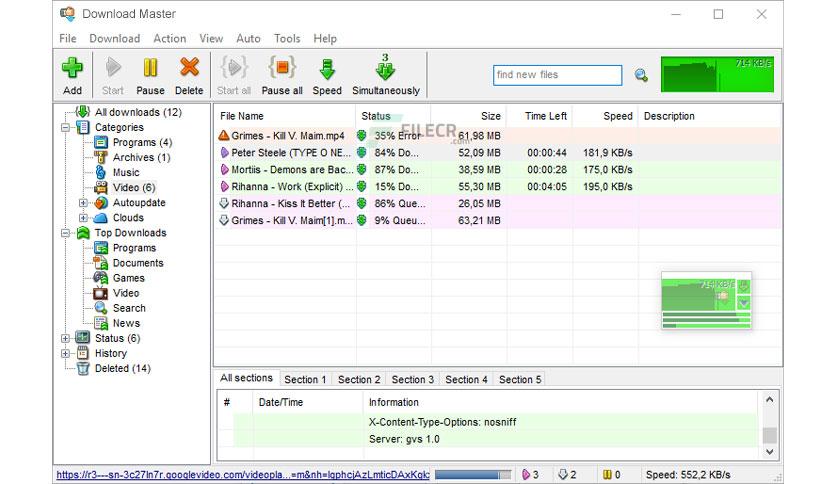Expand the Autoupdate node
836x484 pixels.
pos(83,203)
